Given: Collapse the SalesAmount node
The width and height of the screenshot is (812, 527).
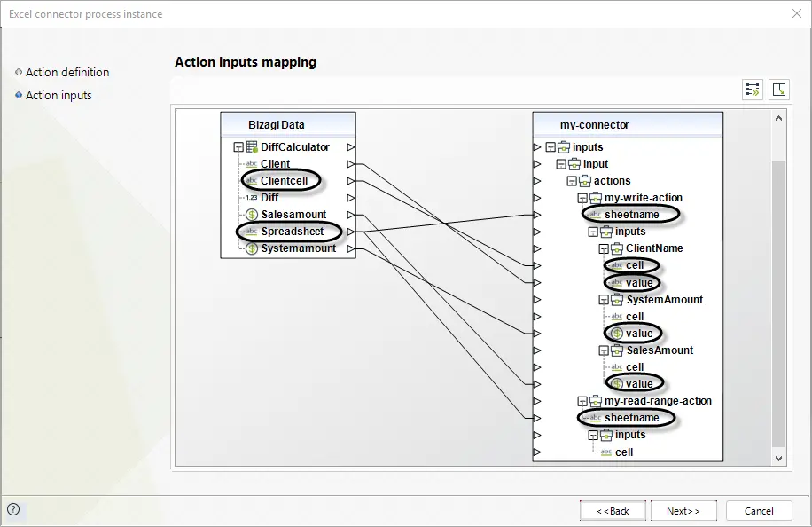Looking at the screenshot, I should click(604, 350).
